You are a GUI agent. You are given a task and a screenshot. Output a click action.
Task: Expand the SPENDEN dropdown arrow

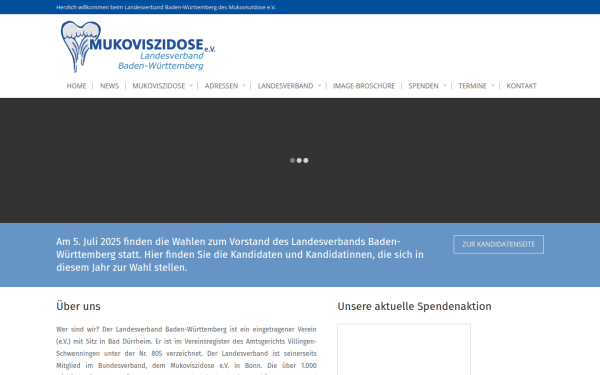point(445,86)
